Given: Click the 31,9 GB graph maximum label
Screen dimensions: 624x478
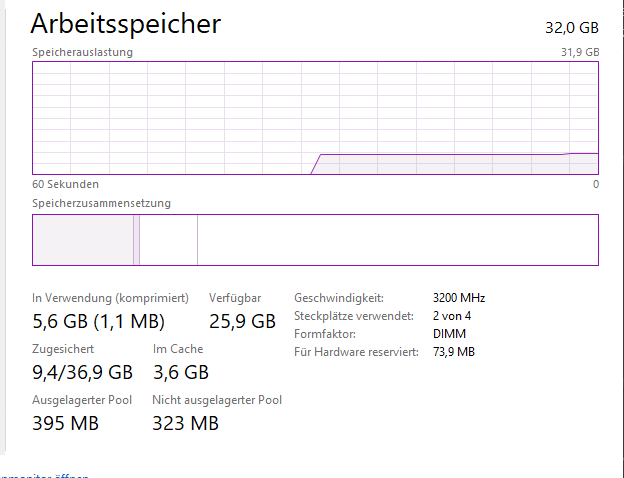Looking at the screenshot, I should (x=580, y=52).
